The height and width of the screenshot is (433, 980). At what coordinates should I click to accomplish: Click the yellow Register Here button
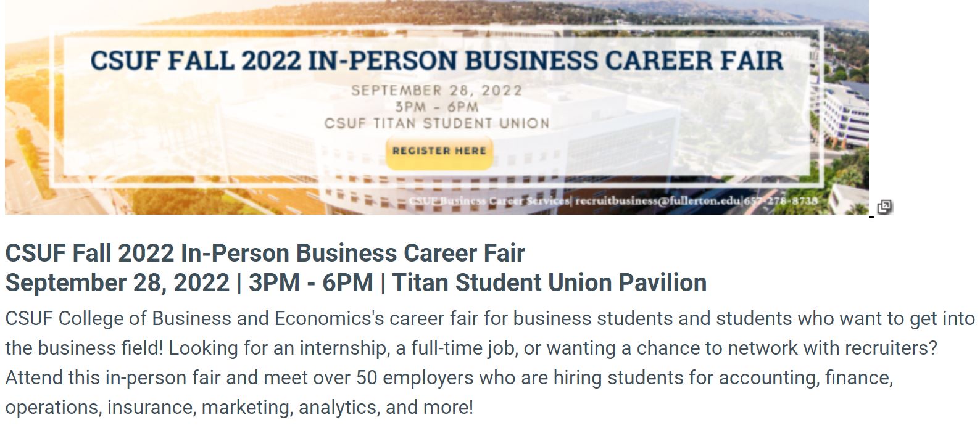[x=439, y=151]
